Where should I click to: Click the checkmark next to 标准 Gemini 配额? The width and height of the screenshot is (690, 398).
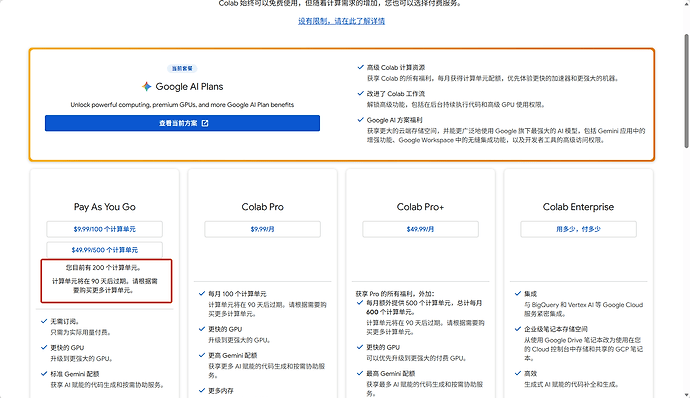[x=44, y=374]
